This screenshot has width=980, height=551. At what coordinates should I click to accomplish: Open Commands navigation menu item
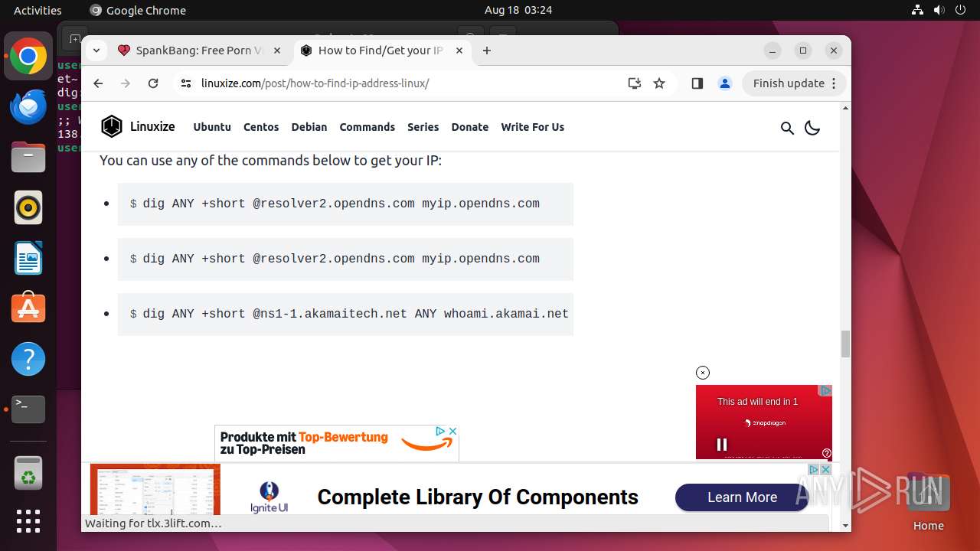click(x=367, y=127)
